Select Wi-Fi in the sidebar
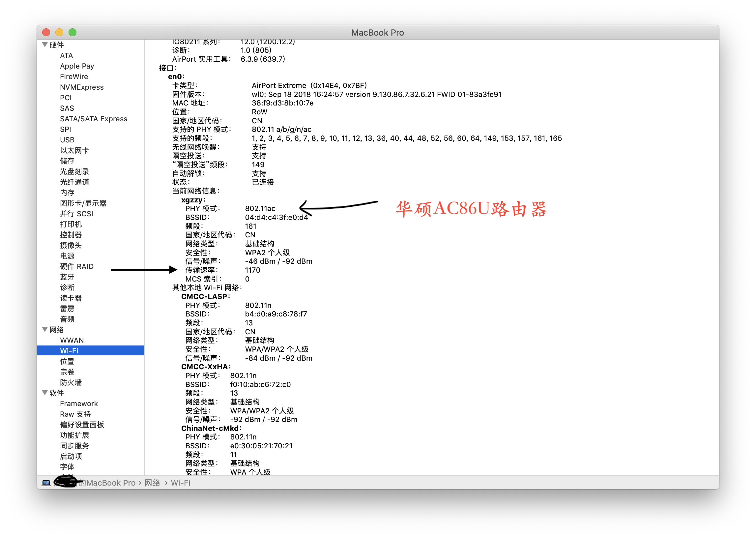Screen dimensions: 756x538 click(69, 350)
